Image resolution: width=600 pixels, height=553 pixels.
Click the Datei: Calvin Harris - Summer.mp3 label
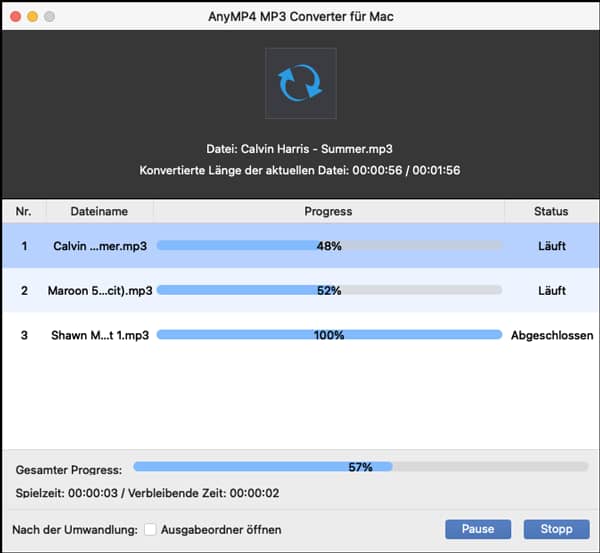299,149
